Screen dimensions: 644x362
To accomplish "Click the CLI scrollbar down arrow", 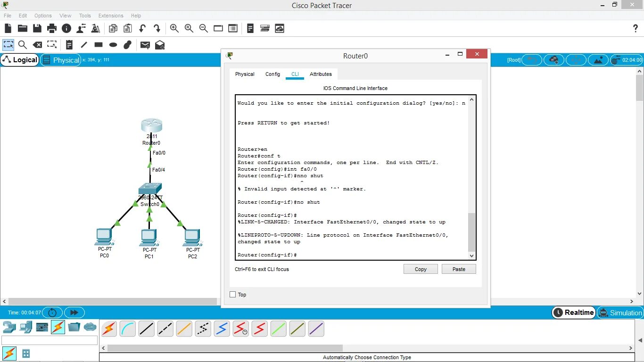I will coord(472,255).
